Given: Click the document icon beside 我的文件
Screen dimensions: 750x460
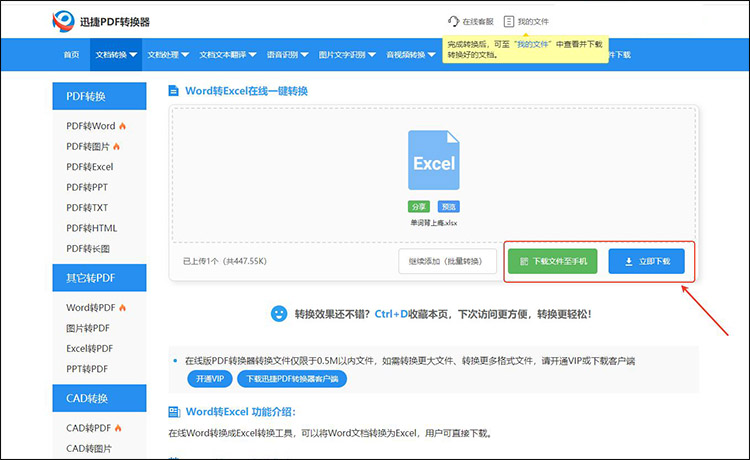Looking at the screenshot, I should (509, 22).
